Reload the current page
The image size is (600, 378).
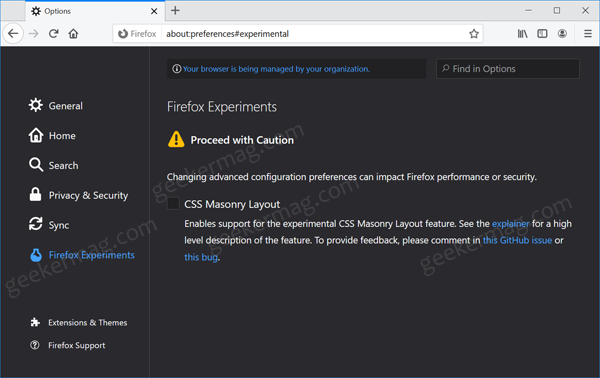(54, 34)
